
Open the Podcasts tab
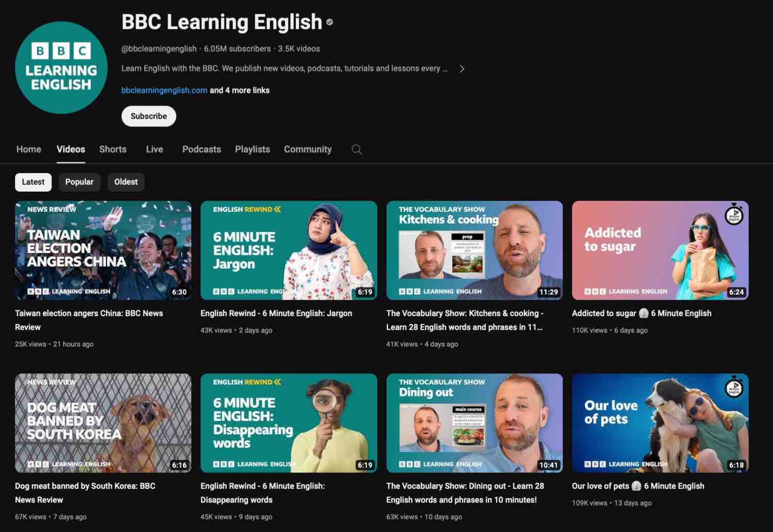click(x=201, y=149)
